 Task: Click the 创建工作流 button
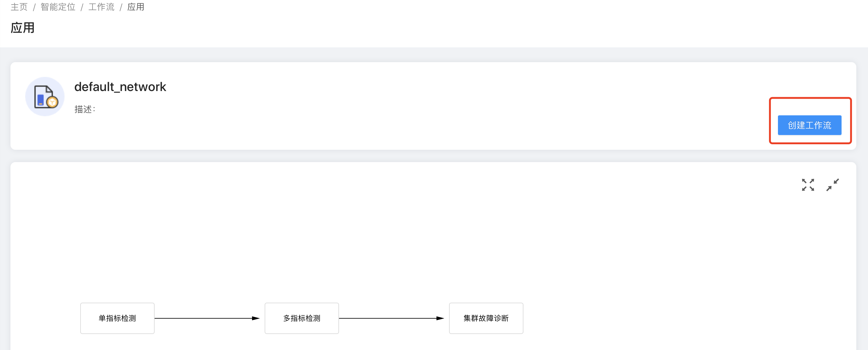click(x=810, y=125)
